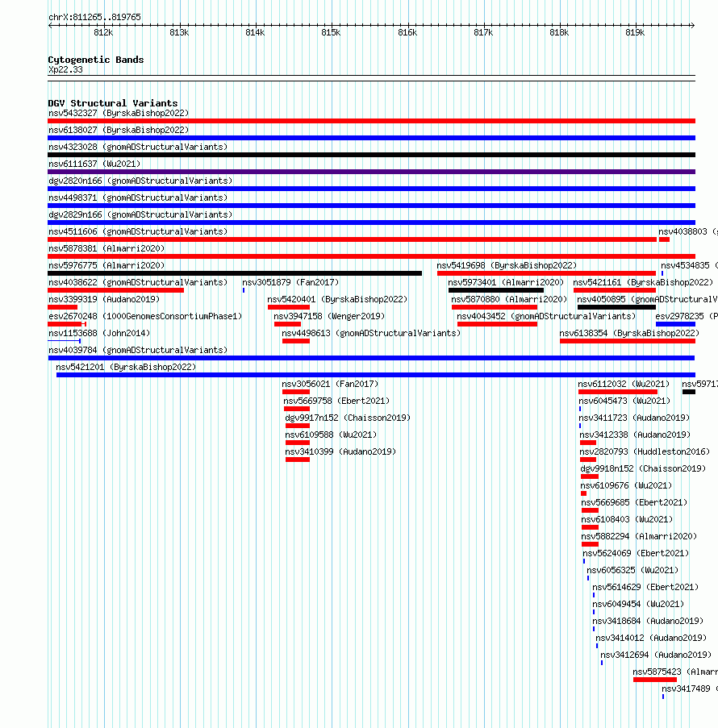Click nsv6108403 (Wu2021) label
718x728 pixels.
coord(627,520)
